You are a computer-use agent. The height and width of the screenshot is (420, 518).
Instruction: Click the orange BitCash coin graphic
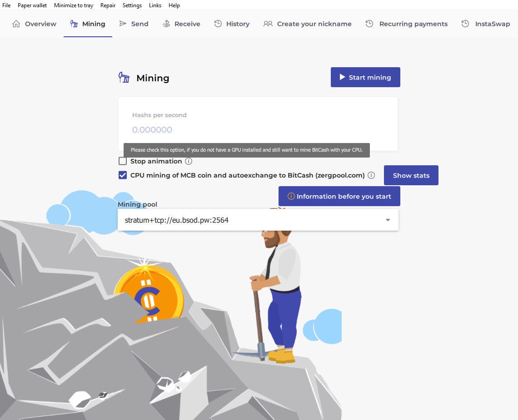[x=149, y=293]
